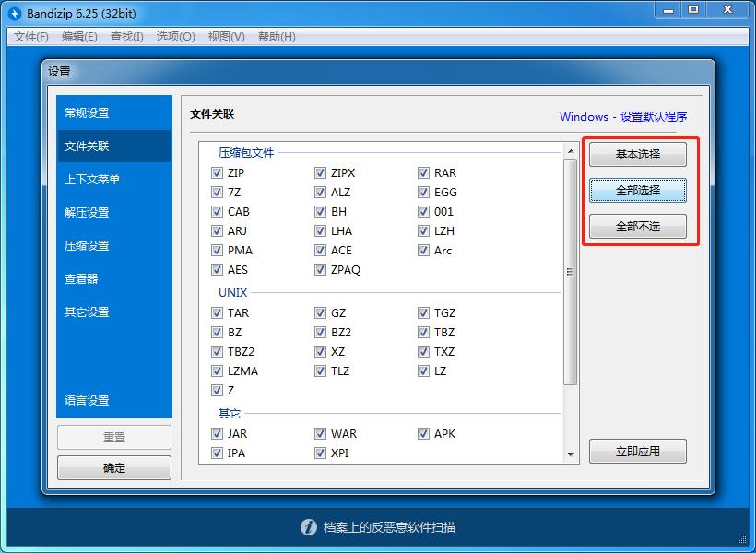Toggle the AES checkbox
The width and height of the screenshot is (756, 553).
click(x=217, y=269)
